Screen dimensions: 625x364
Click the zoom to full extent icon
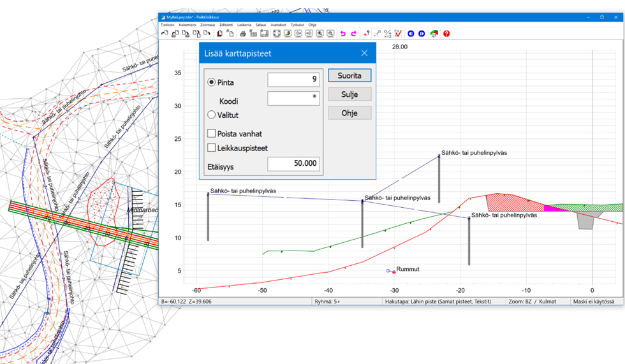[277, 33]
